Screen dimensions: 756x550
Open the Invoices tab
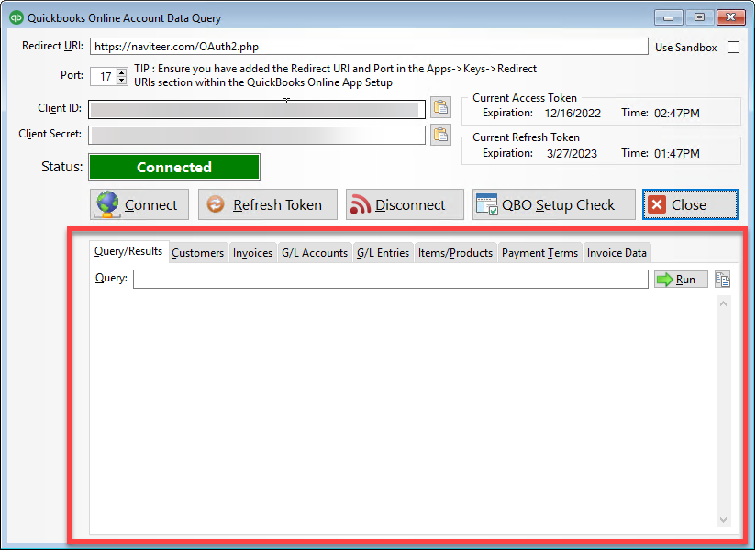pos(252,253)
